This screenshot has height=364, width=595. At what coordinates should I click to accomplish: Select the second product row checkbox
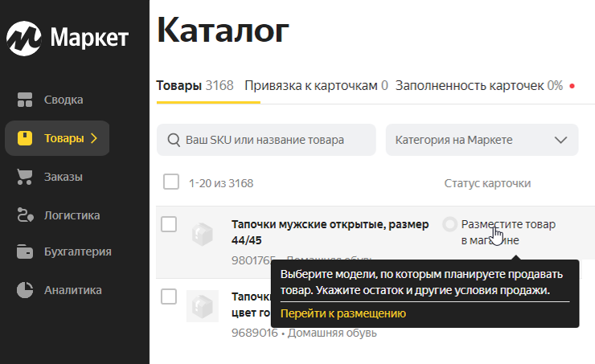point(169,297)
